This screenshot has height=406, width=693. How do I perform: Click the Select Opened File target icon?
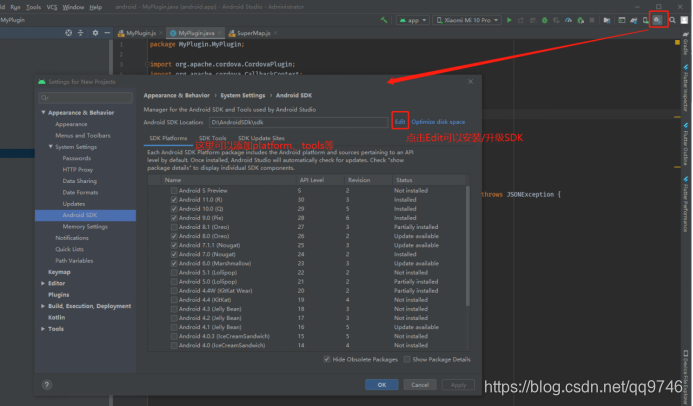(69, 33)
